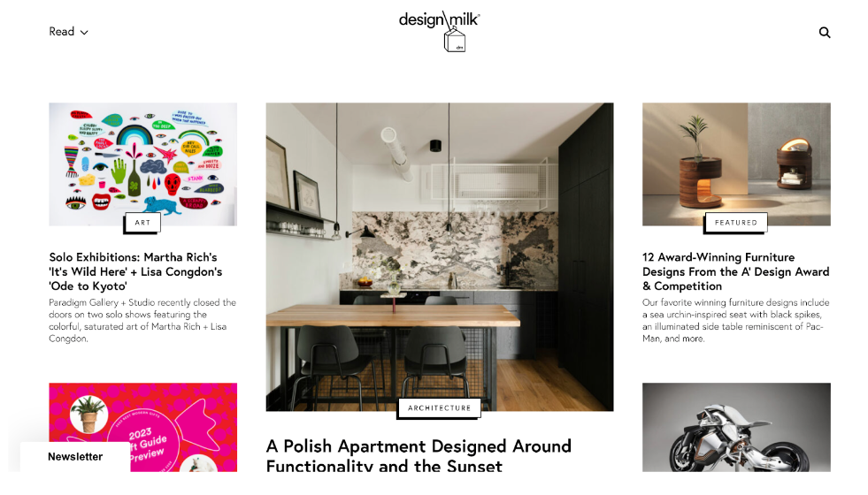Click the Polish apartment kitchen photo

click(x=440, y=256)
